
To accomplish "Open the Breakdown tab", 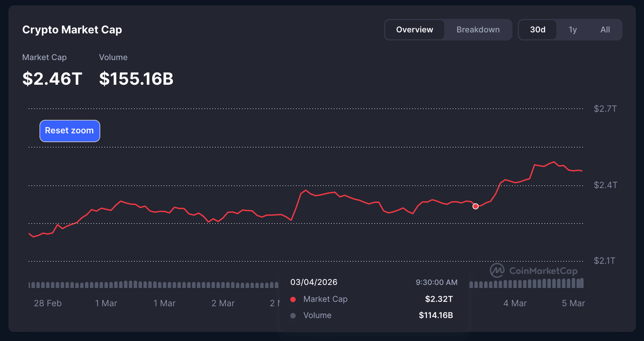I will click(x=478, y=30).
